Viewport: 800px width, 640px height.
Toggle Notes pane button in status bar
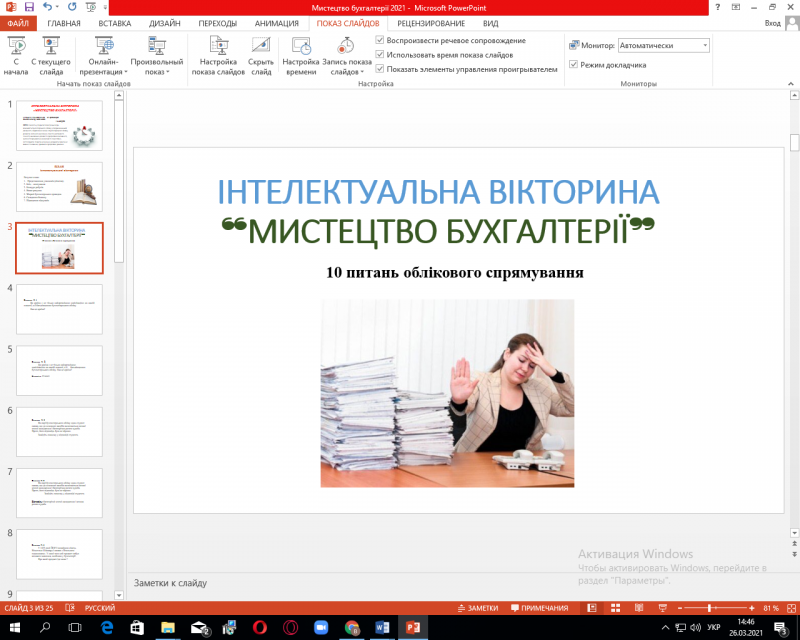(x=478, y=608)
